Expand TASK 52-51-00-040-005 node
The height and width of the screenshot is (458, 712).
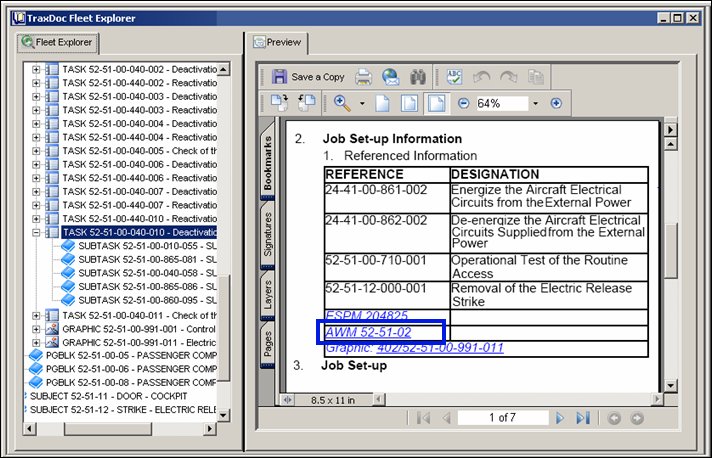(36, 151)
